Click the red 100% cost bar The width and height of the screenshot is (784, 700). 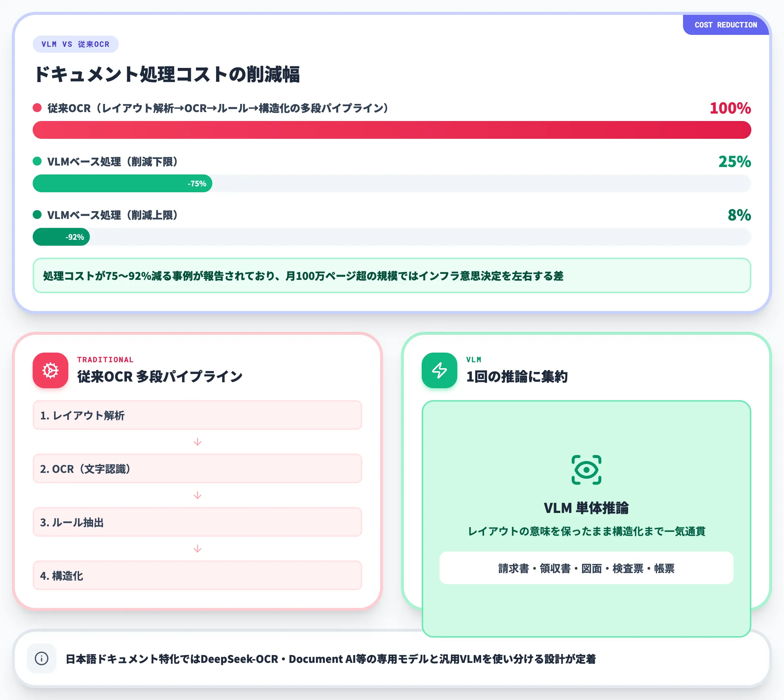[x=392, y=130]
